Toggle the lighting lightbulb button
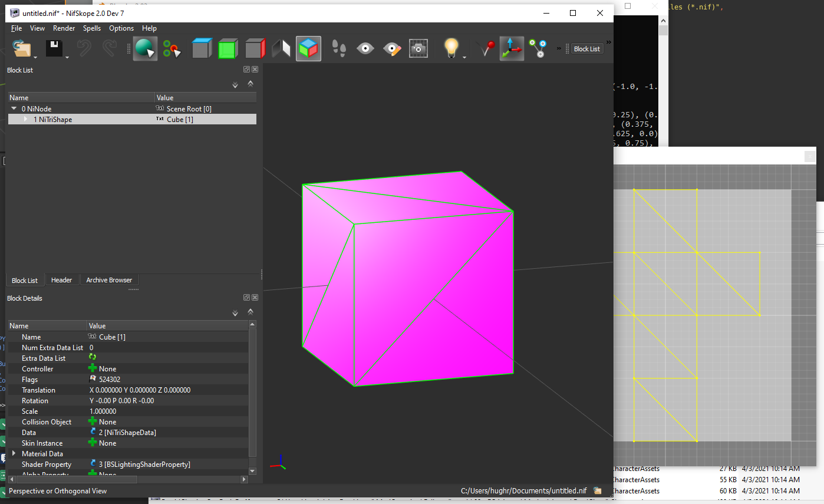Viewport: 824px width, 504px height. coord(451,48)
